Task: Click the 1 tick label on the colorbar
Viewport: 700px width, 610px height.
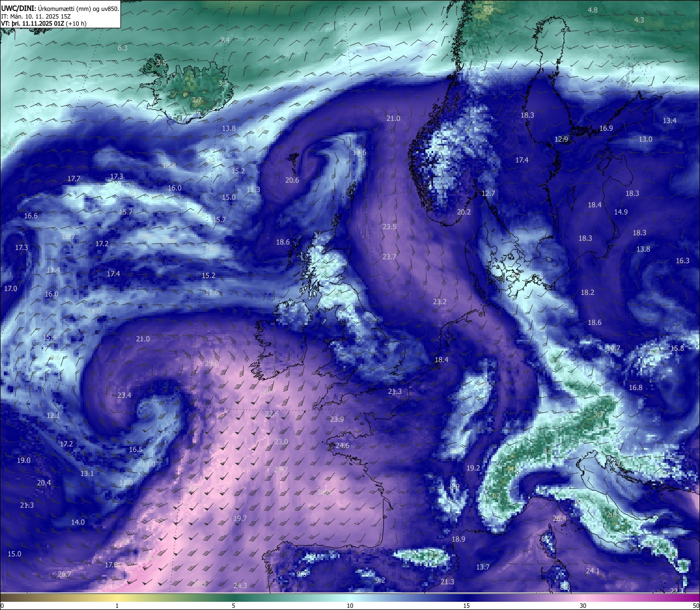Action: pyautogui.click(x=117, y=606)
